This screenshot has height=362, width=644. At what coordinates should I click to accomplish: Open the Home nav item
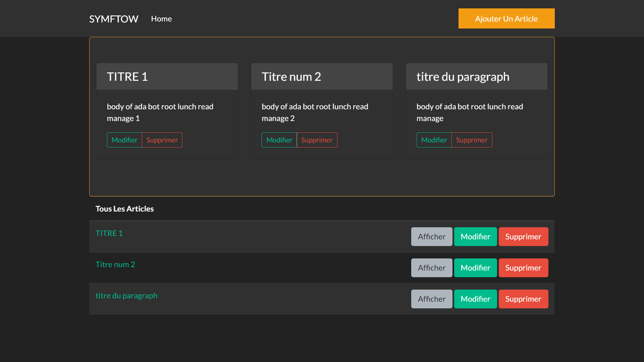161,19
